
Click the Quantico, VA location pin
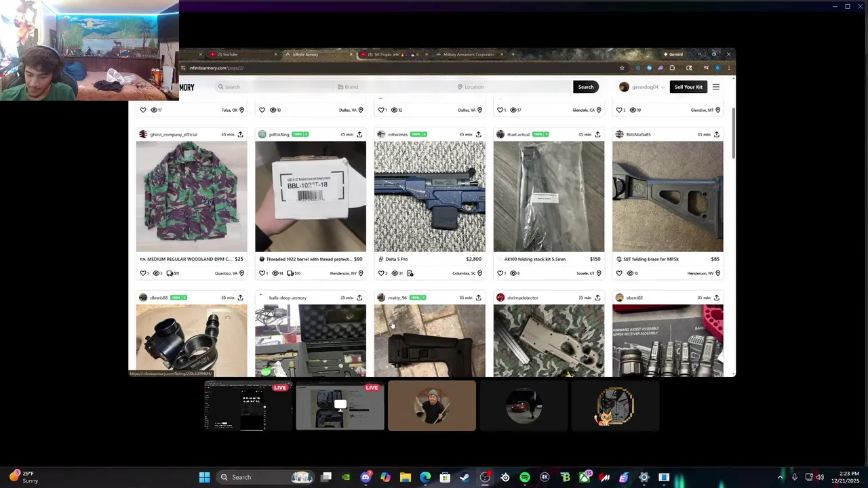coord(241,273)
